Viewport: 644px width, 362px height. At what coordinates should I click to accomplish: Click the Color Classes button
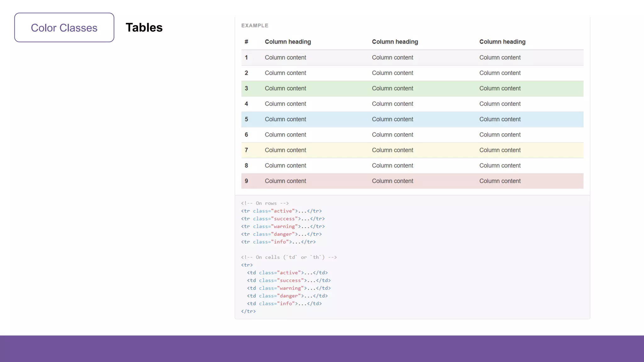coord(64,28)
